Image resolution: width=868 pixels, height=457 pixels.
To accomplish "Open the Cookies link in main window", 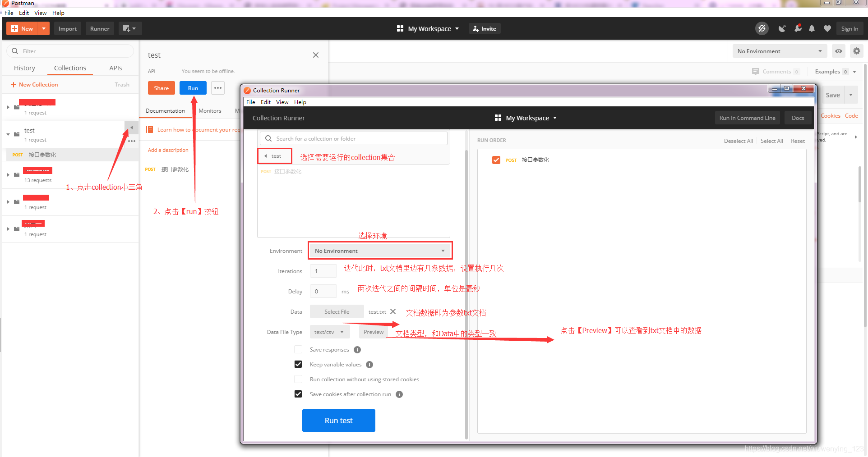I will [831, 116].
